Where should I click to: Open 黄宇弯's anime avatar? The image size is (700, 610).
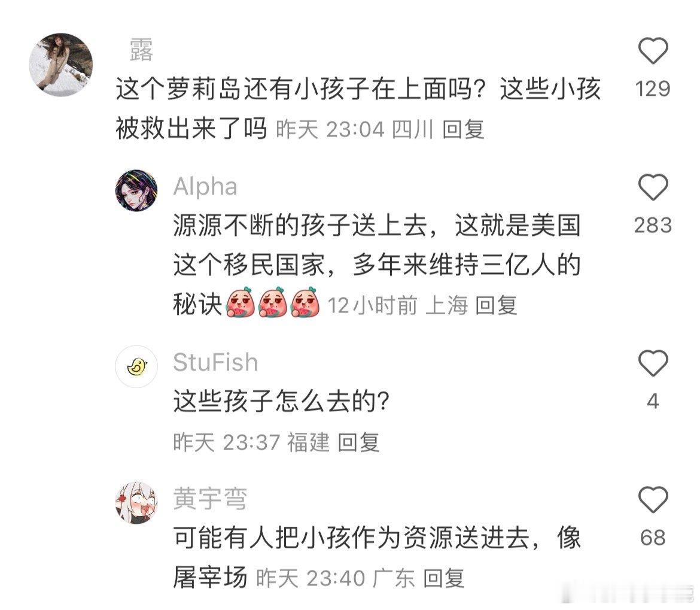pyautogui.click(x=136, y=503)
